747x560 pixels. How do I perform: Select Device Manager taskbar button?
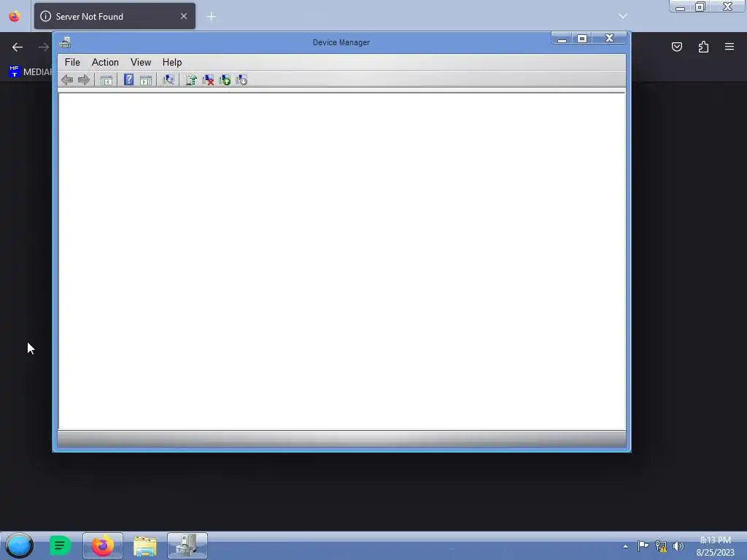[x=187, y=545]
